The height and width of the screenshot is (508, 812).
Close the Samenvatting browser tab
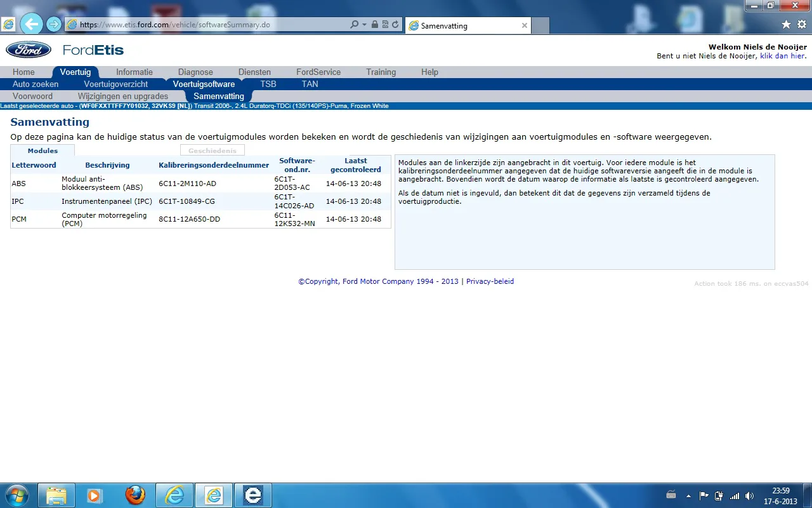click(524, 25)
